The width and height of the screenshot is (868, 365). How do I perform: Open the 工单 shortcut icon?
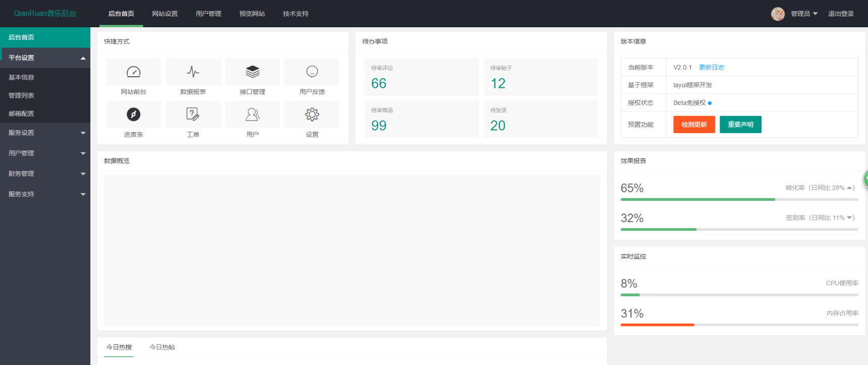(x=193, y=115)
